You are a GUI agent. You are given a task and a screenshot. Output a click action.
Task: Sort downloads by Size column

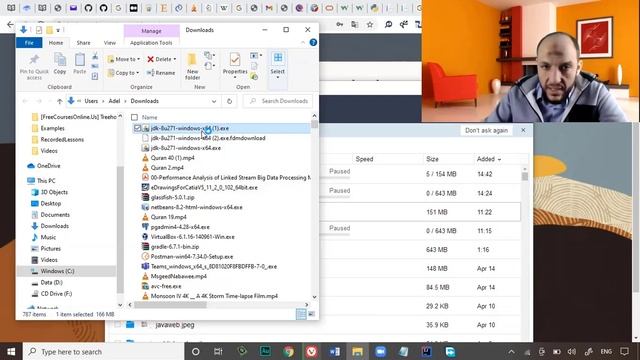[x=432, y=159]
